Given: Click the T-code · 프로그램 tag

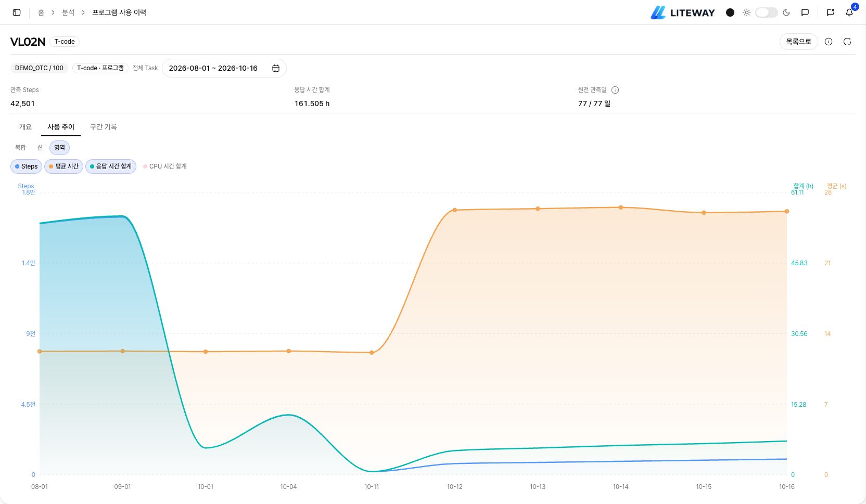Looking at the screenshot, I should point(100,68).
